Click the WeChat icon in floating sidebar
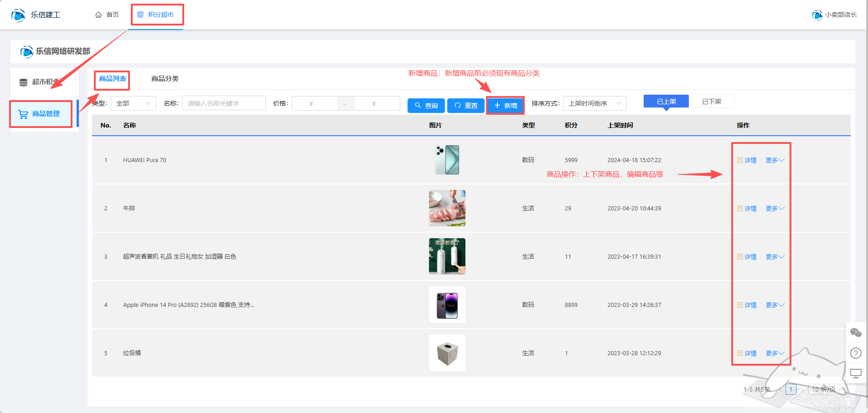This screenshot has height=413, width=868. (x=856, y=333)
